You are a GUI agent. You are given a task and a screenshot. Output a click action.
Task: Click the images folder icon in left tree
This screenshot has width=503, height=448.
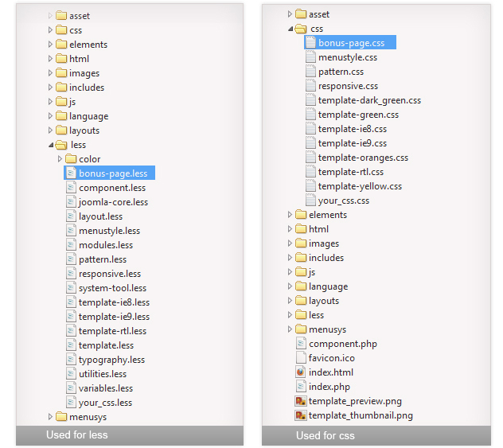pos(61,72)
